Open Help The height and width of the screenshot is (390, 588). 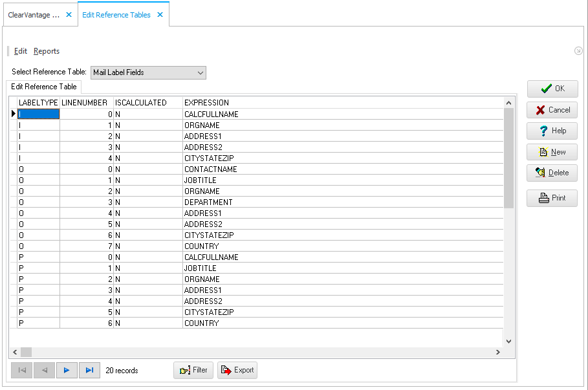(552, 131)
